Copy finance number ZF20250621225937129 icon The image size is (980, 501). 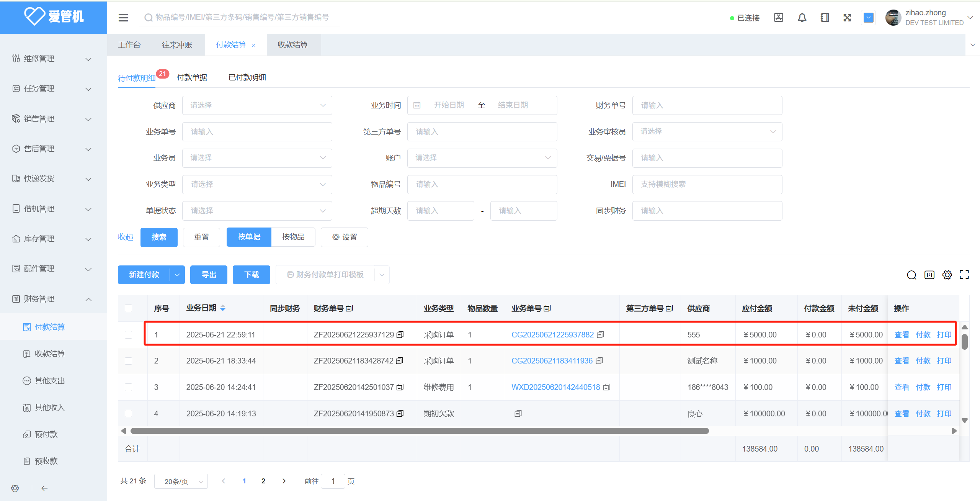coord(400,335)
